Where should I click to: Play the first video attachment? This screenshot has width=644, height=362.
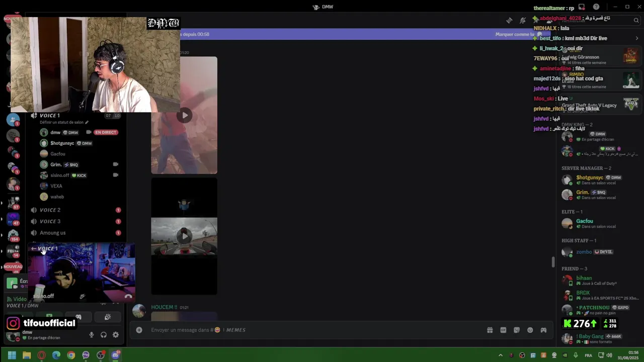[184, 115]
